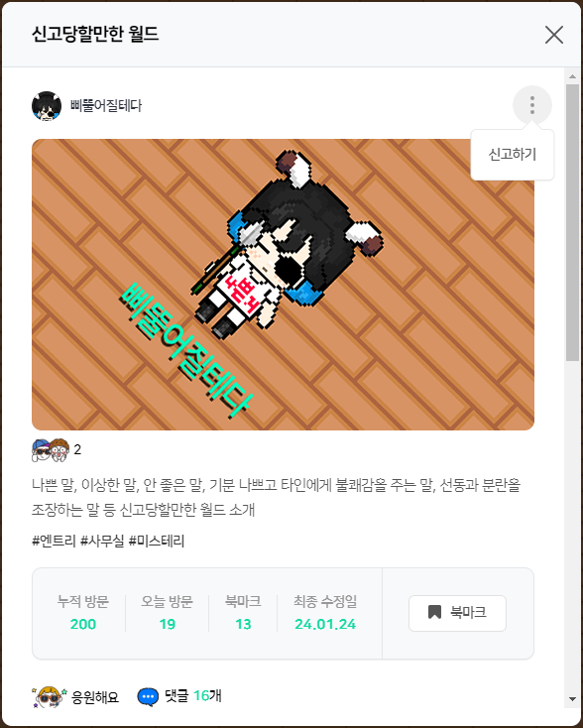Image resolution: width=583 pixels, height=728 pixels.
Task: Expand the 댓글 16개 comments section
Action: click(179, 696)
